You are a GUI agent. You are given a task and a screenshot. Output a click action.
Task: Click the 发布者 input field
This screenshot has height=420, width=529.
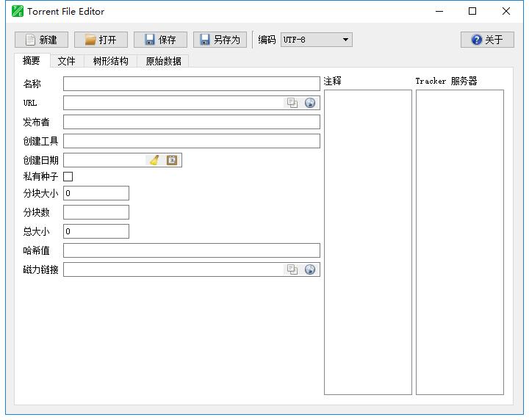click(x=192, y=122)
